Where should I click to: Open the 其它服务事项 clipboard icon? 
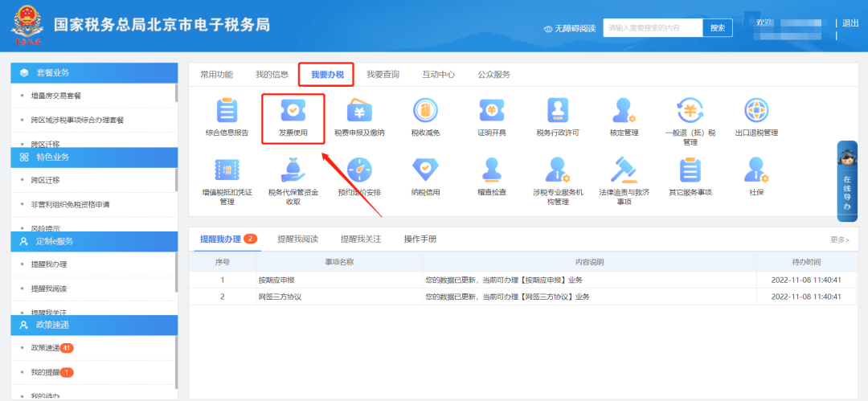(x=690, y=170)
